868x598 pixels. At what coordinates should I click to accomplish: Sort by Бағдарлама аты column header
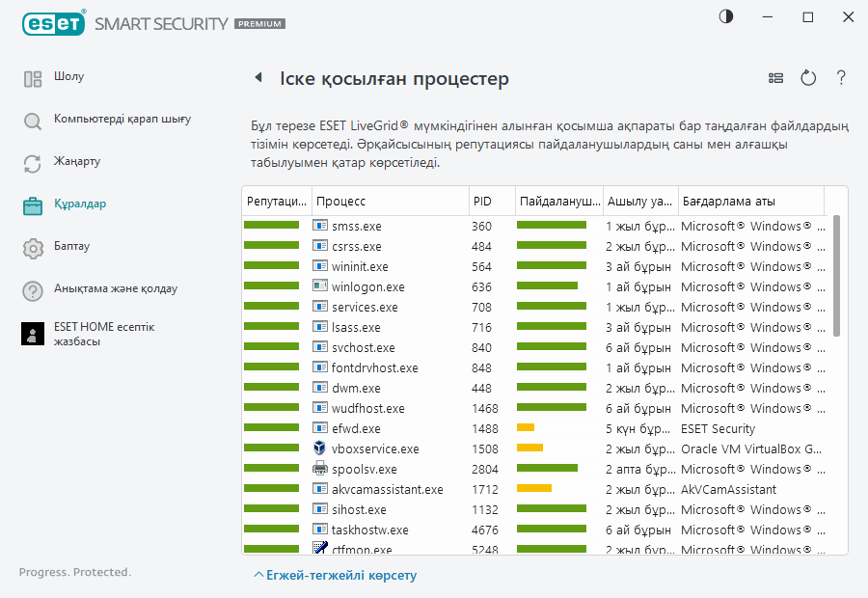pyautogui.click(x=728, y=202)
